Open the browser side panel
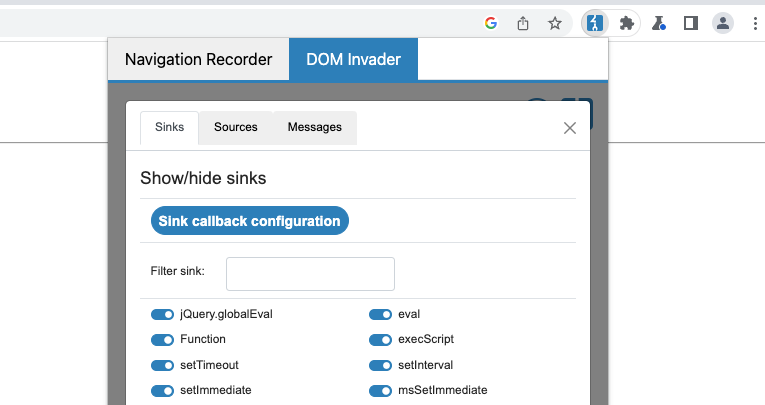The height and width of the screenshot is (405, 765). pos(690,23)
